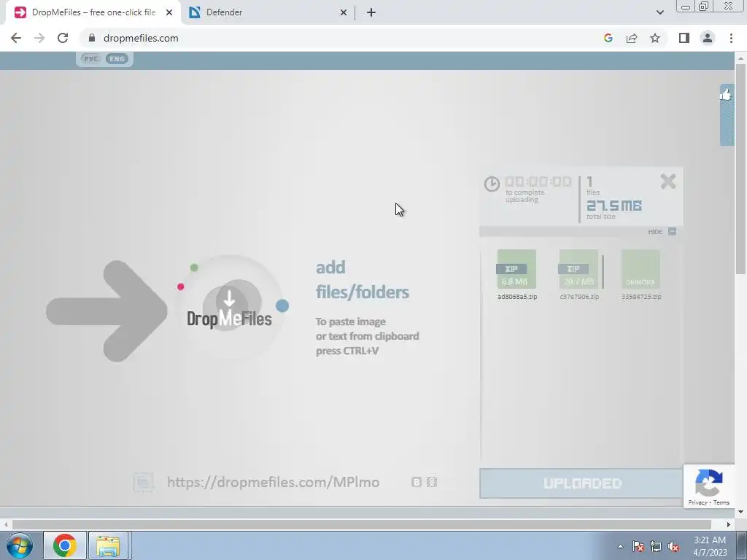Image resolution: width=747 pixels, height=560 pixels.
Task: View site information lock icon
Action: point(92,38)
